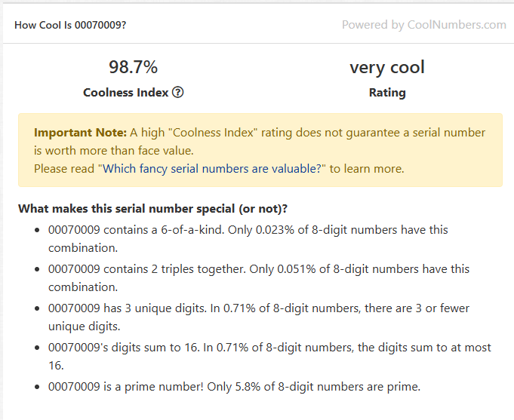Viewport: 514px width, 420px height.
Task: Click the prime number bullet item
Action: coord(234,387)
